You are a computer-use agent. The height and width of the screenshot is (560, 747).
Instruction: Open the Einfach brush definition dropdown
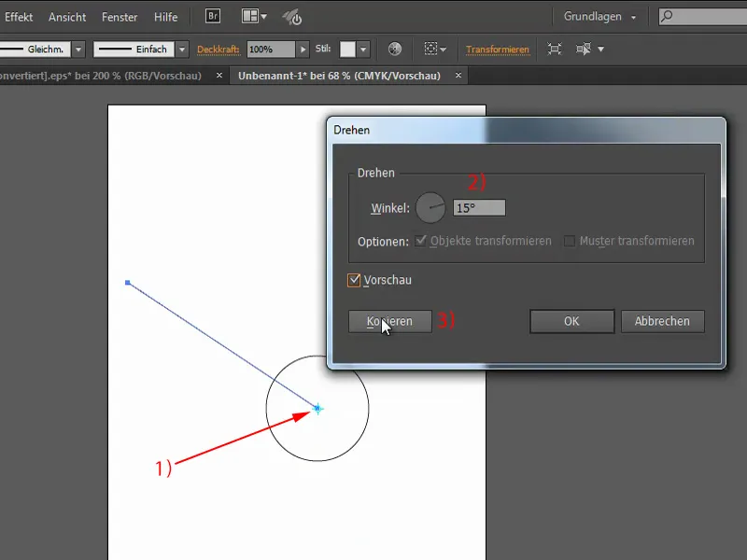click(181, 49)
